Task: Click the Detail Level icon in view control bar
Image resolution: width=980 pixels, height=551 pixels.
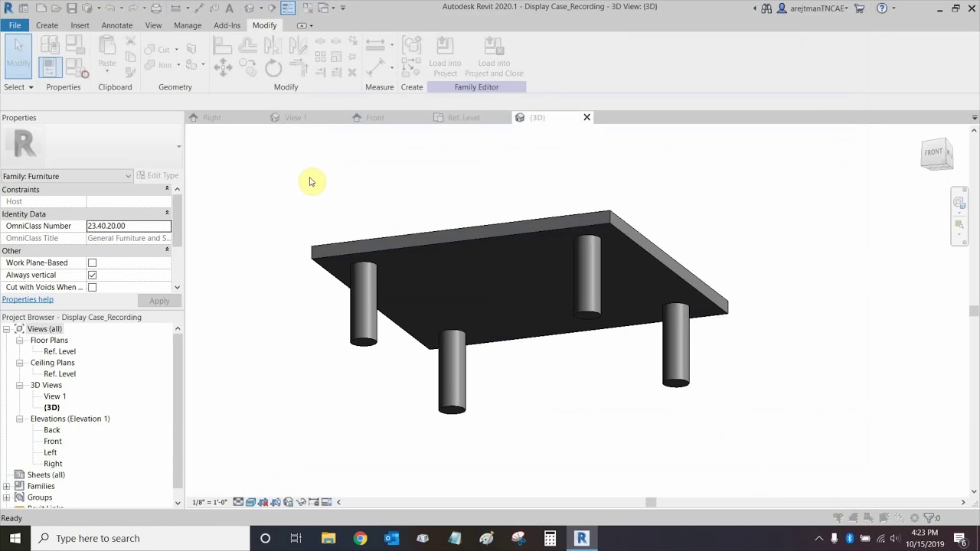Action: (238, 502)
